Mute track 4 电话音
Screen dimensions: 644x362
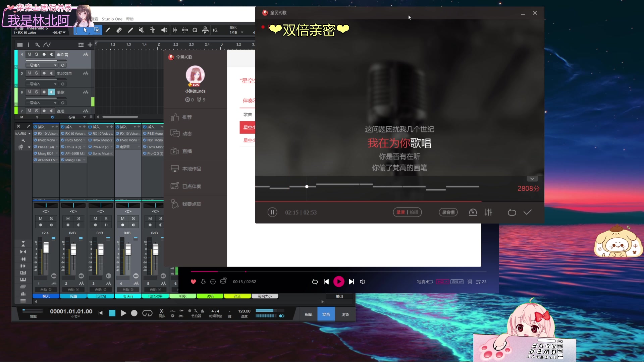tap(29, 54)
